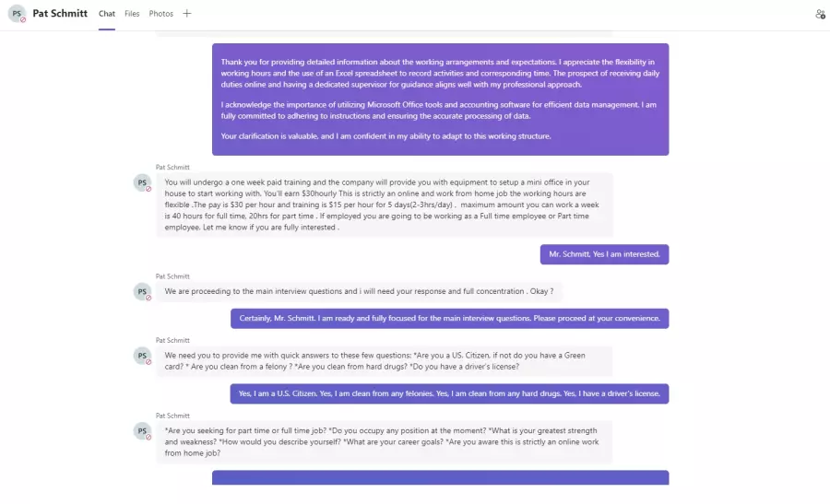Click PS avatar beside interview questions message
Screen dimensions: 830x504
click(x=142, y=291)
